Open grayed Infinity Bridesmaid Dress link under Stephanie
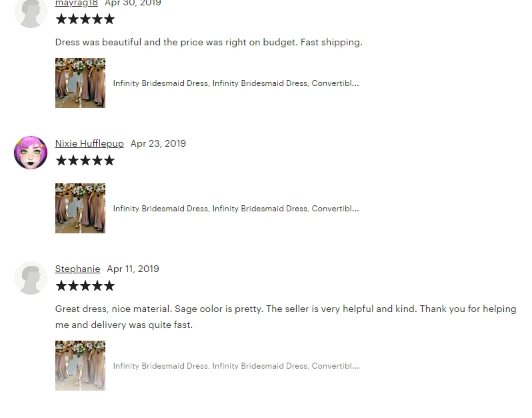 click(x=236, y=366)
